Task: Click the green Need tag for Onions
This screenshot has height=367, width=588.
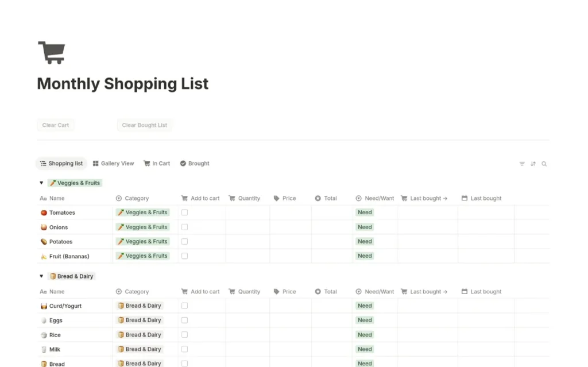Action: (x=365, y=227)
